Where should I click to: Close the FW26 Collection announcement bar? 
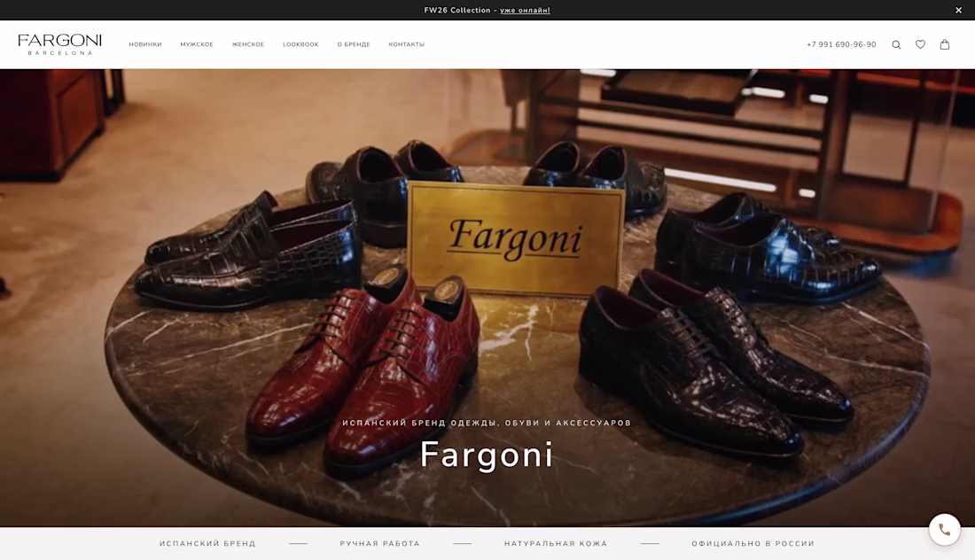[958, 10]
